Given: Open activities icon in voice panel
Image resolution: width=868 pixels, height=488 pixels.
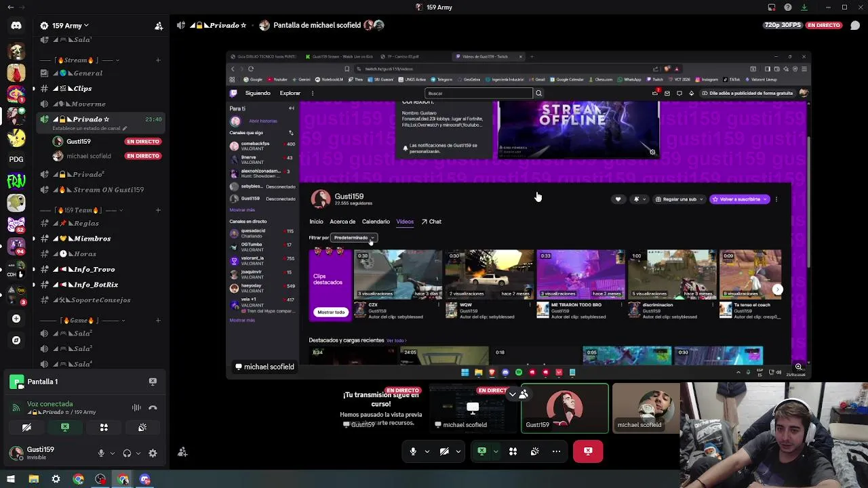Looking at the screenshot, I should (104, 428).
